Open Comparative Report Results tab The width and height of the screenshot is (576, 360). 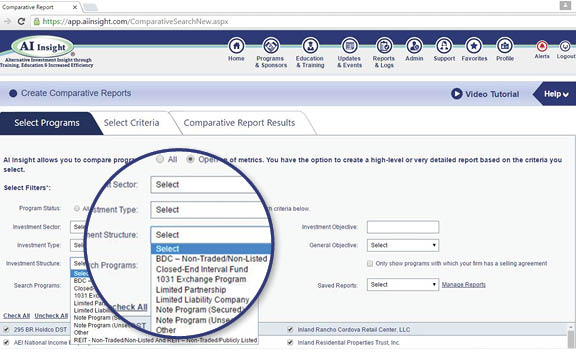pos(239,123)
